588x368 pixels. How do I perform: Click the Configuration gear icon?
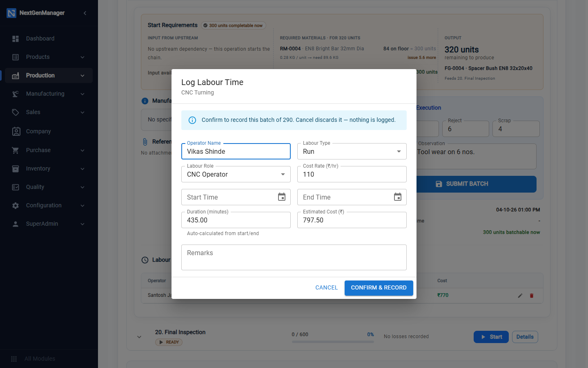coord(16,206)
